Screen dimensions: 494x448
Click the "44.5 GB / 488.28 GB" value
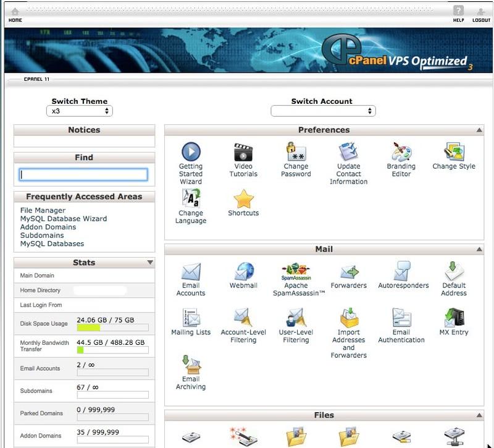click(111, 342)
